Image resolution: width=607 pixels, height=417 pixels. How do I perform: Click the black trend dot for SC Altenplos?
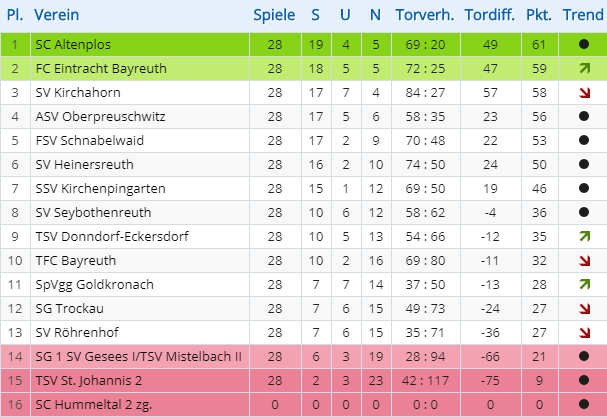583,45
